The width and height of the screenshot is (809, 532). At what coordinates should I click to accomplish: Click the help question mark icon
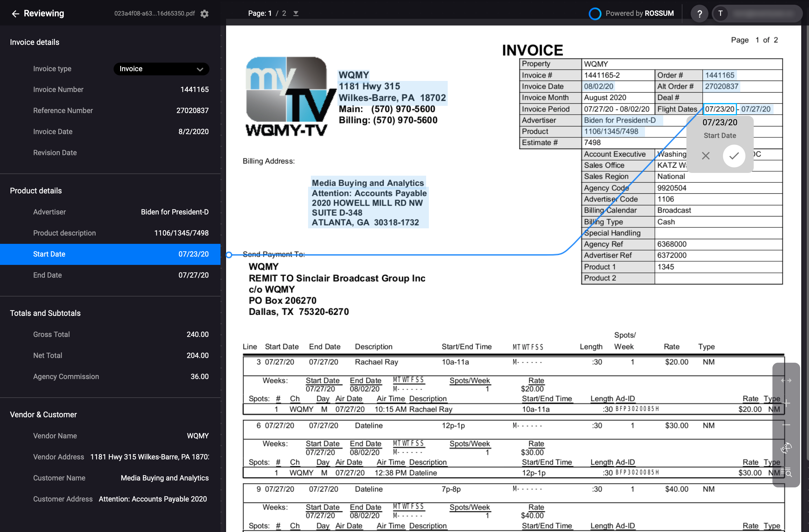click(699, 14)
